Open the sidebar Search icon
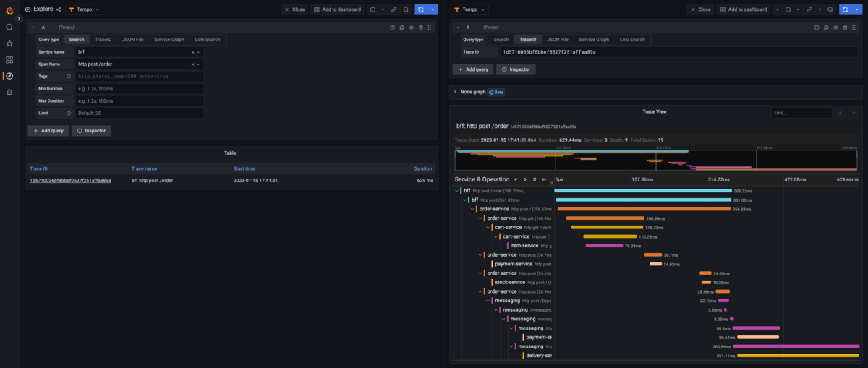The image size is (868, 368). (9, 27)
